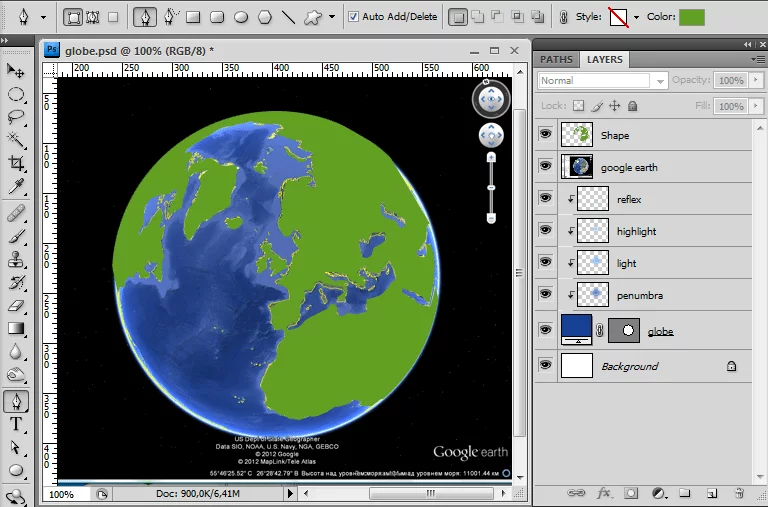The height and width of the screenshot is (507, 768).
Task: Hide the Shape layer
Action: (545, 134)
